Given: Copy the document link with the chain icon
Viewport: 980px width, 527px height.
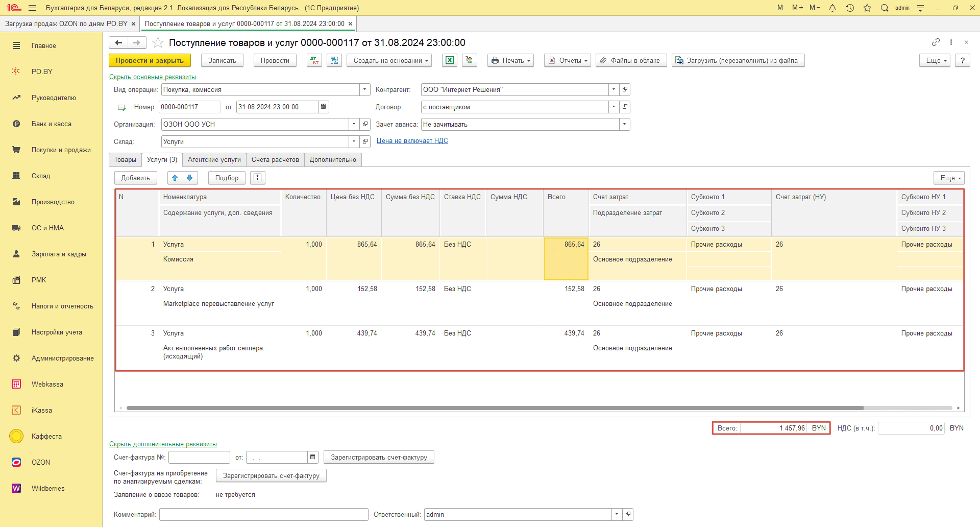Looking at the screenshot, I should pos(936,42).
